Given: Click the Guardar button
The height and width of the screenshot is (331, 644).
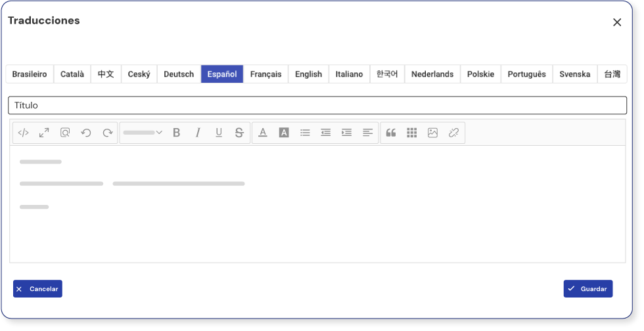Looking at the screenshot, I should [587, 289].
